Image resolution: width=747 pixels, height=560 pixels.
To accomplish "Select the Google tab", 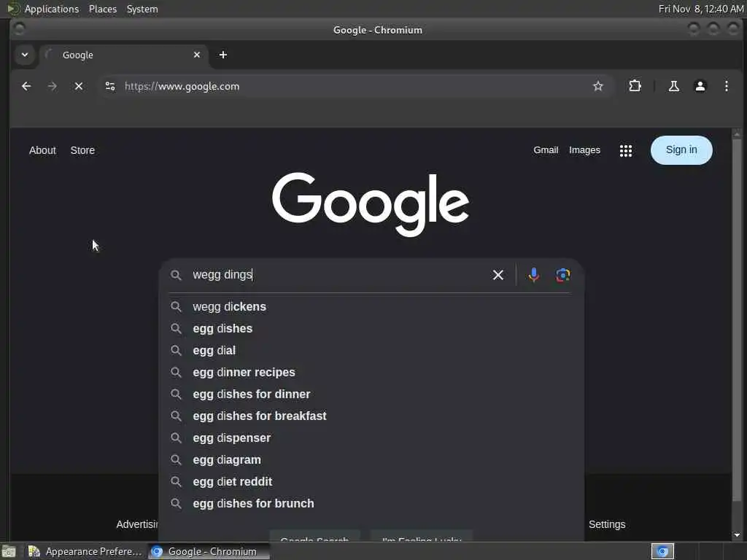I will [124, 55].
